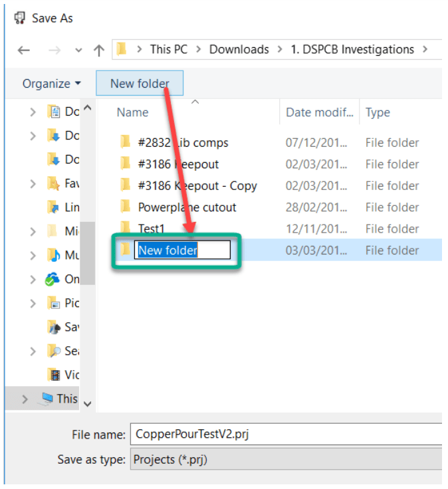Click the 12/11/201... date cell

click(x=316, y=229)
